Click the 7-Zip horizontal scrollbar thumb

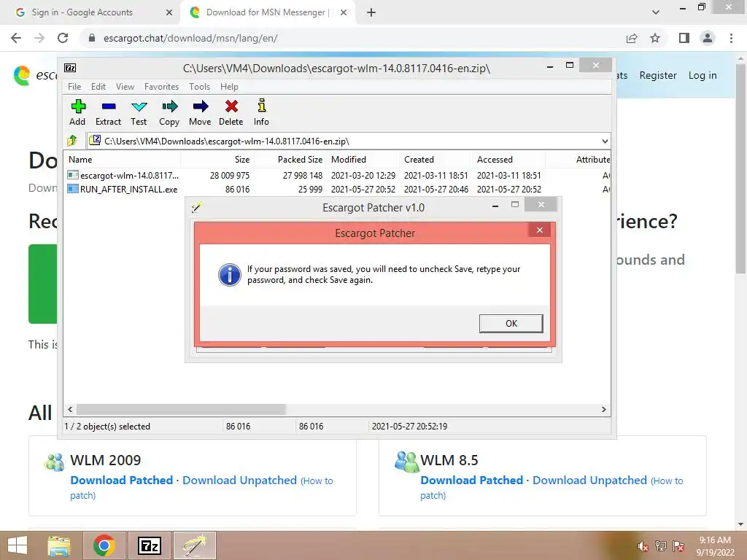pyautogui.click(x=181, y=409)
